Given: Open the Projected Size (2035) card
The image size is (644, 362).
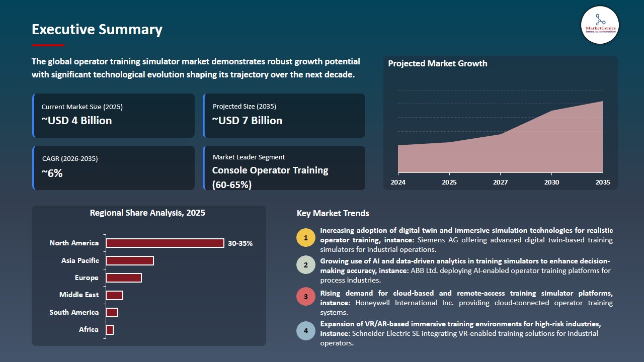Looking at the screenshot, I should [x=284, y=116].
